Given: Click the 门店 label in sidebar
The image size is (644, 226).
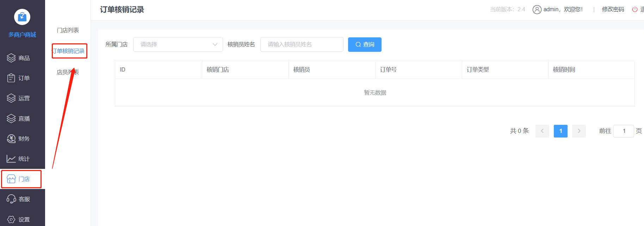Looking at the screenshot, I should coord(24,179).
